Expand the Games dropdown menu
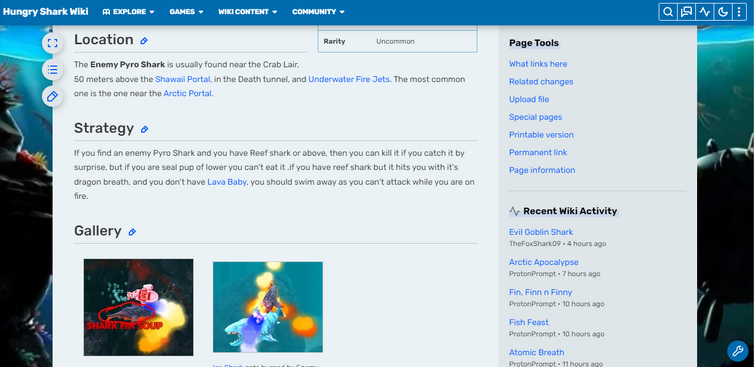Screen dimensions: 755x367 (x=186, y=12)
